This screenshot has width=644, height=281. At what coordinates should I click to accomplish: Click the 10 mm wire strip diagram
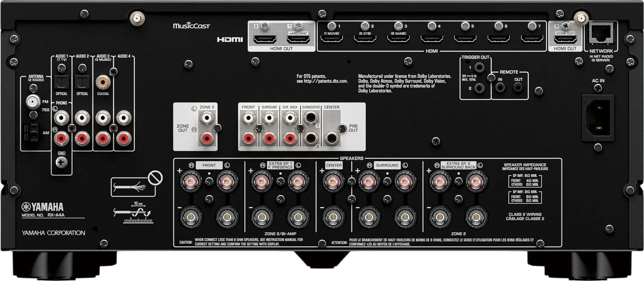click(133, 213)
